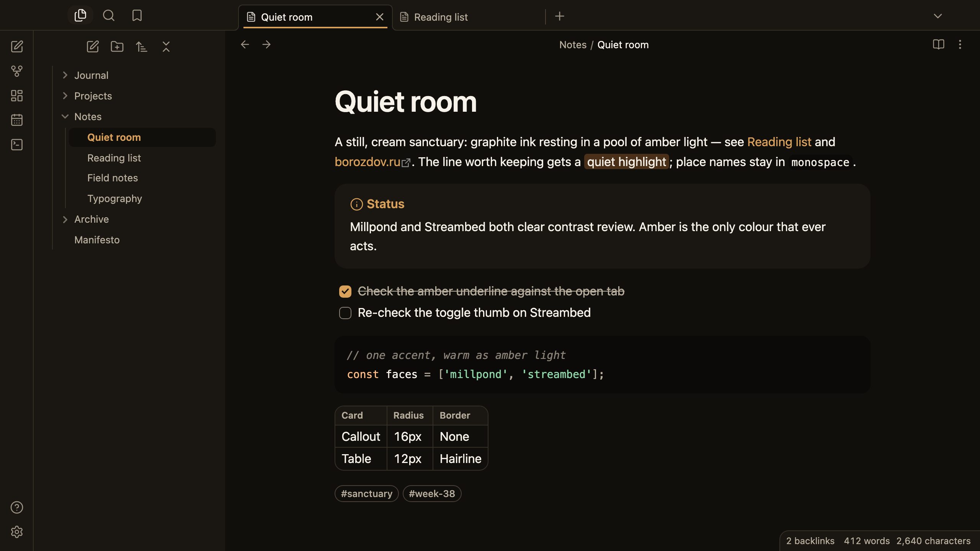Image resolution: width=980 pixels, height=551 pixels.
Task: Expand the Projects folder
Action: [x=65, y=96]
